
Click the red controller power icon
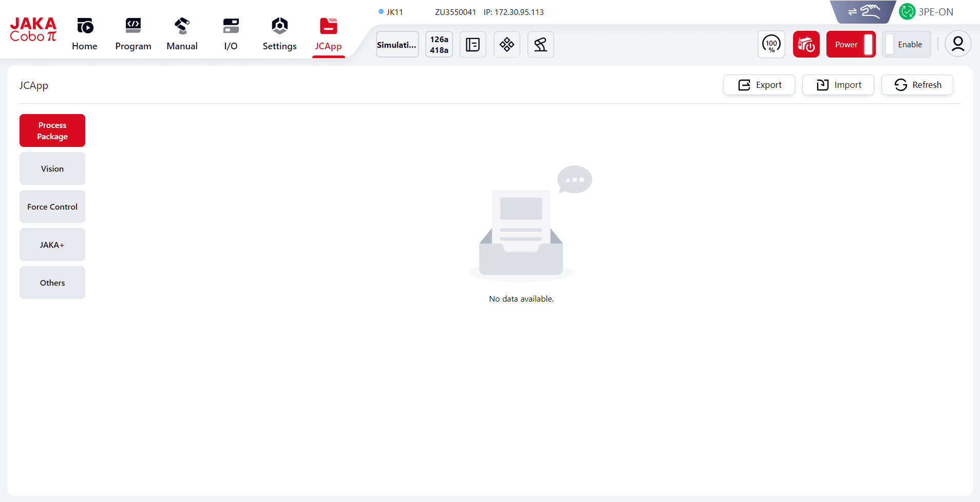[806, 45]
